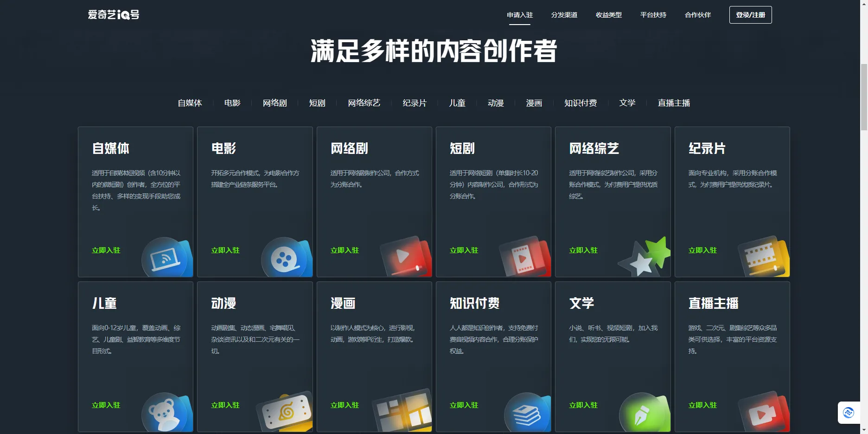This screenshot has width=868, height=434.
Task: Select the 网络综艺 category tab
Action: coord(364,103)
